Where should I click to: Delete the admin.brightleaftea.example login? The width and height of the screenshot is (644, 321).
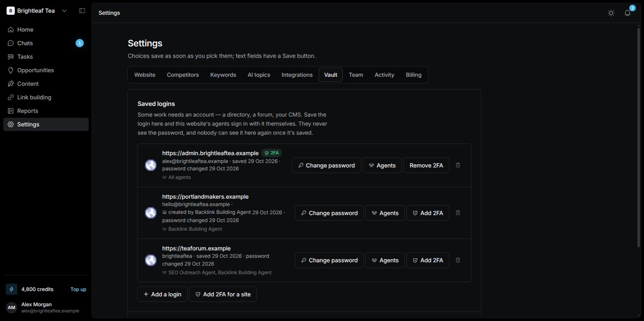[x=458, y=165]
